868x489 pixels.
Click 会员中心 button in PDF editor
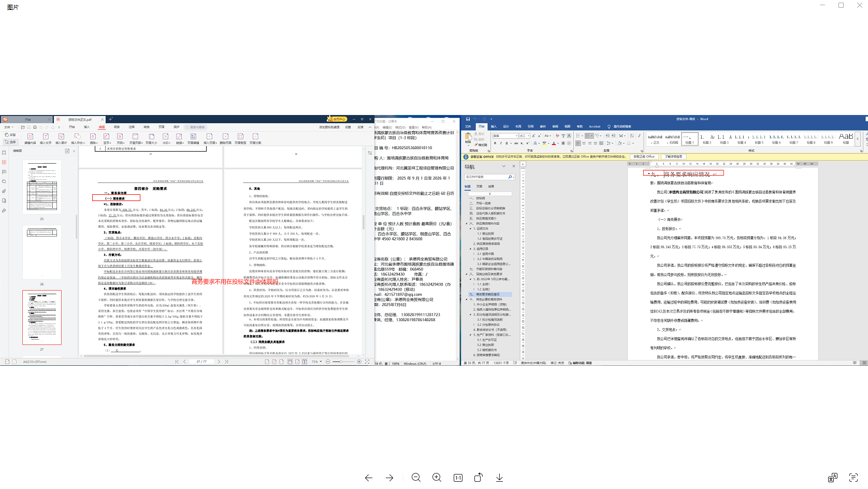coord(337,119)
